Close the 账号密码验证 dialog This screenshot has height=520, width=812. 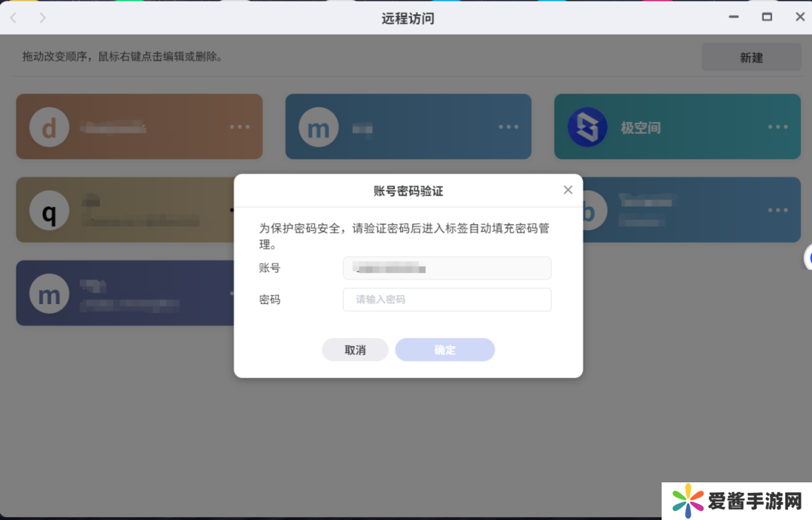[568, 190]
